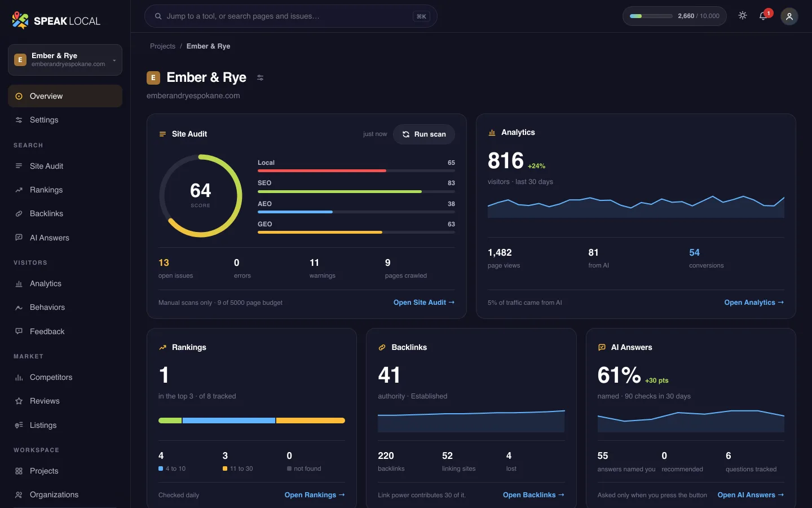Click the 2,660 / 10,000 usage meter

(x=674, y=16)
